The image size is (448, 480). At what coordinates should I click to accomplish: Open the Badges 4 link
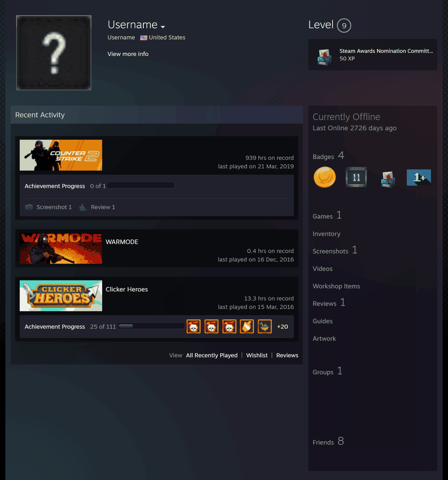[328, 156]
